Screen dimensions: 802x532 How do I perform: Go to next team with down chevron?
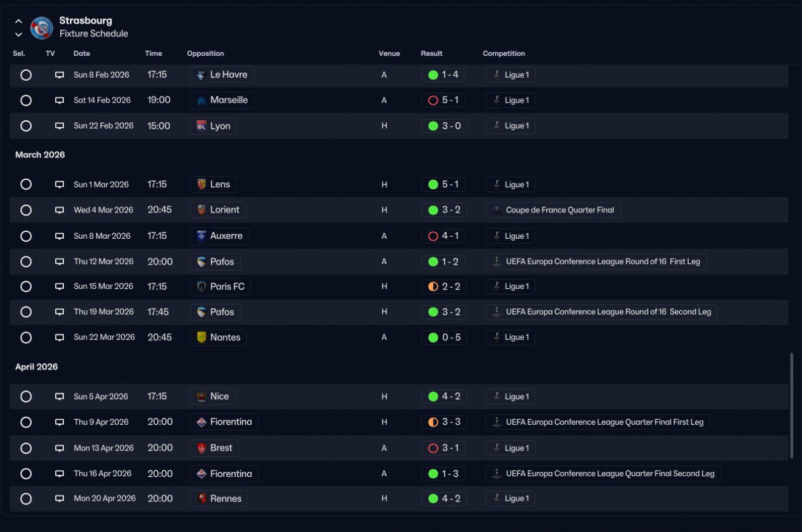(x=19, y=34)
